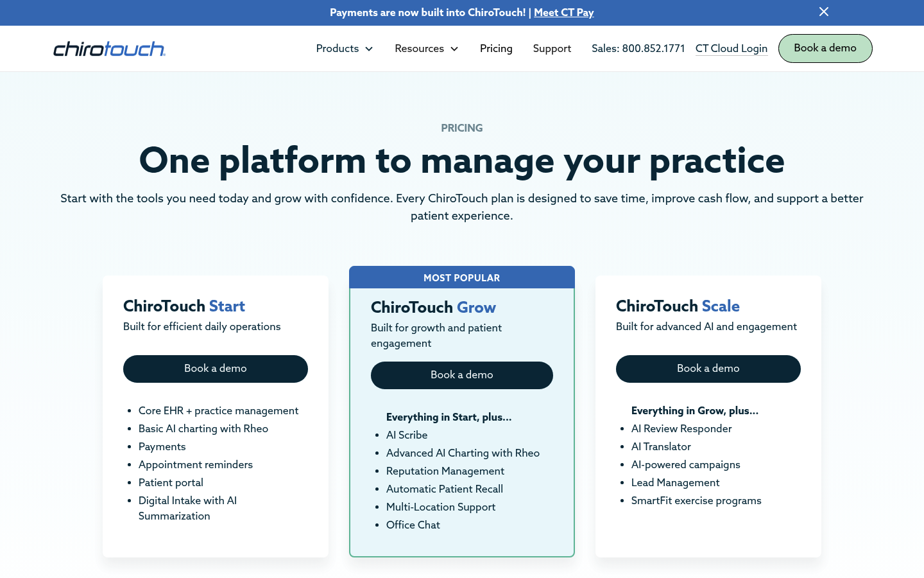Viewport: 924px width, 578px height.
Task: Click 'AI Scribe' list item
Action: [x=407, y=435]
